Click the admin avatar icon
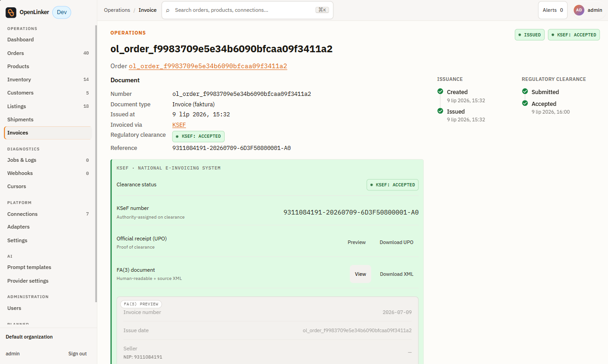This screenshot has height=364, width=608. pyautogui.click(x=579, y=10)
